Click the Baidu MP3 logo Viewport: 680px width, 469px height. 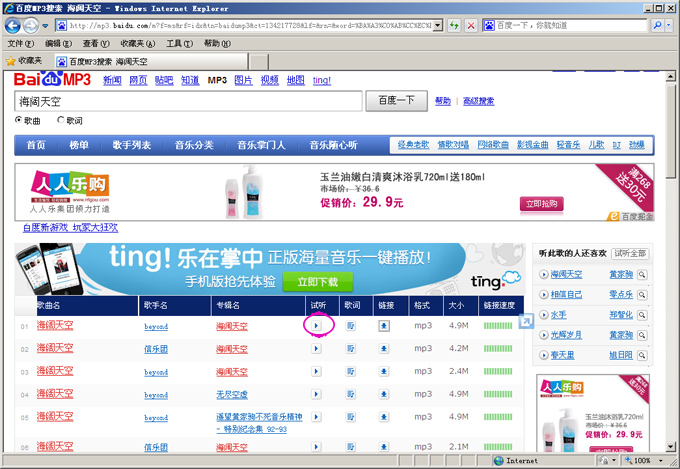click(x=52, y=79)
